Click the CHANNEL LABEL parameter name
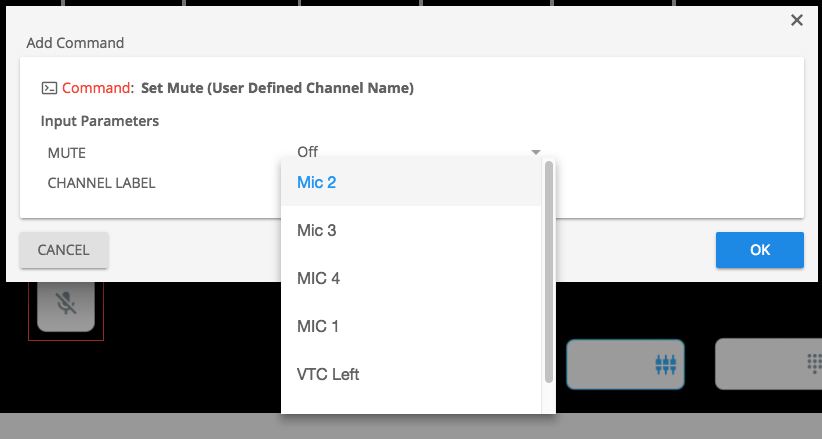Image resolution: width=822 pixels, height=439 pixels. point(101,184)
